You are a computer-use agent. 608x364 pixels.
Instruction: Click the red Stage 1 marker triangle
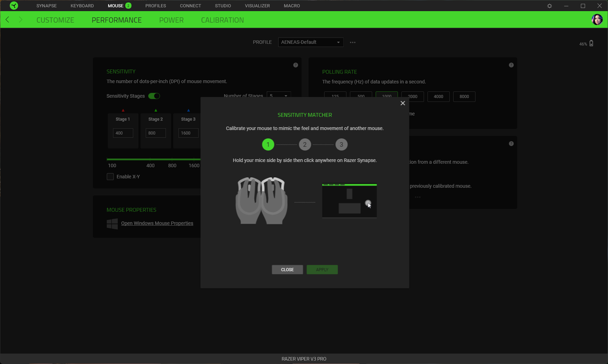123,110
